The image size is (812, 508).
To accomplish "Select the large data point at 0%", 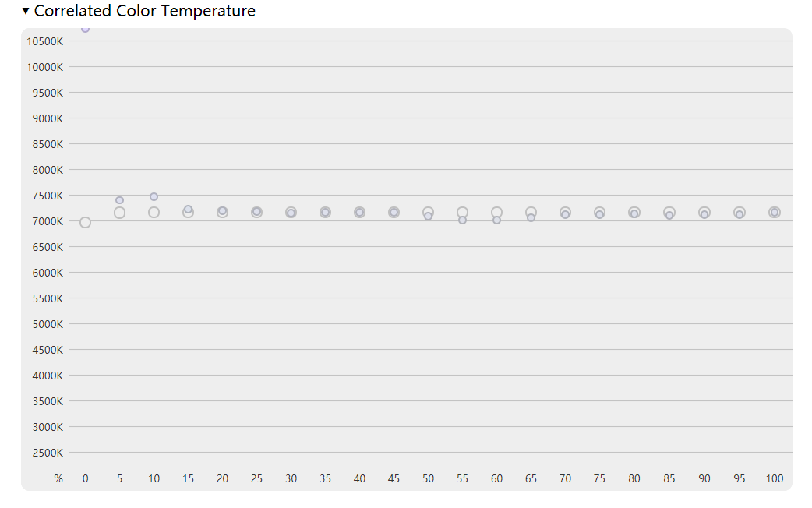I will [x=86, y=223].
